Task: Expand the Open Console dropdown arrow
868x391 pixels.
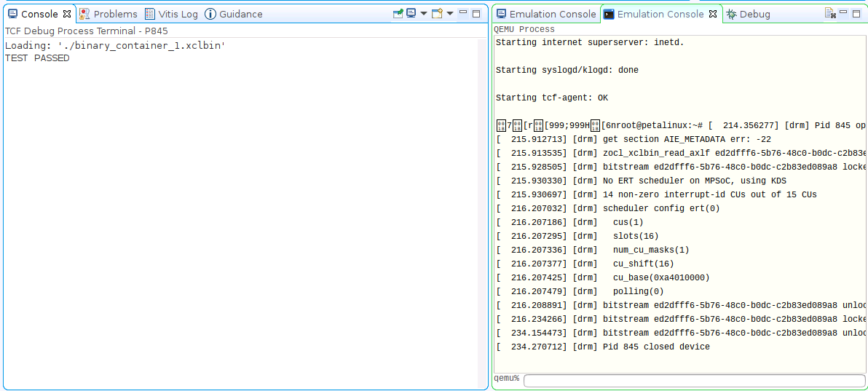Action: point(449,14)
